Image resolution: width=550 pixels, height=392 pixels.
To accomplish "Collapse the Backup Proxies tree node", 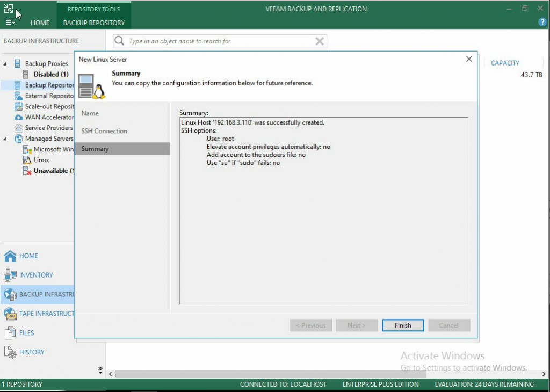I will coord(5,64).
